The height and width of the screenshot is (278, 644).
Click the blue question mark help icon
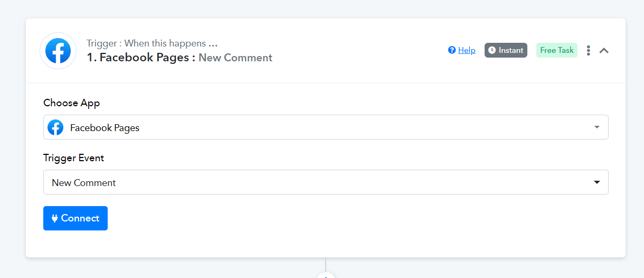tap(452, 50)
